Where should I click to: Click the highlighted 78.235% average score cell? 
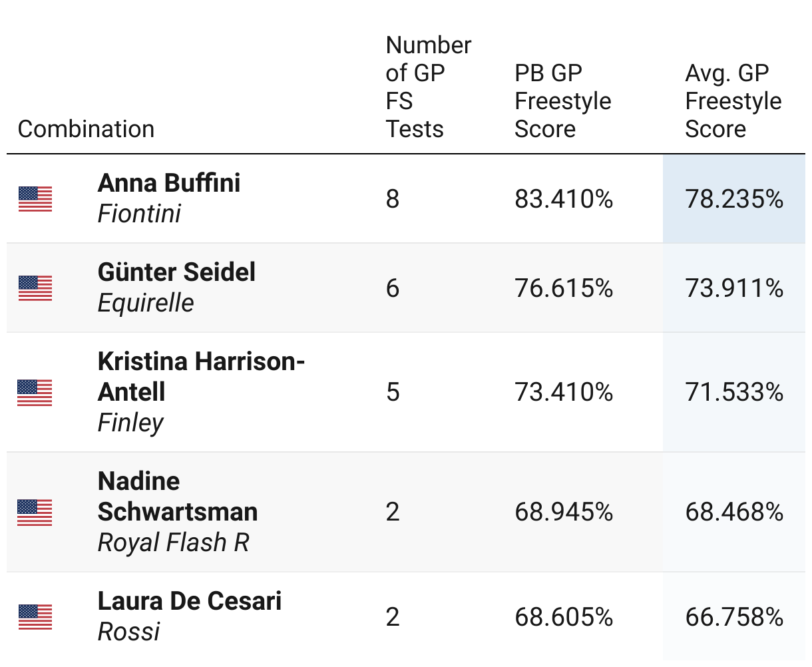pos(734,199)
